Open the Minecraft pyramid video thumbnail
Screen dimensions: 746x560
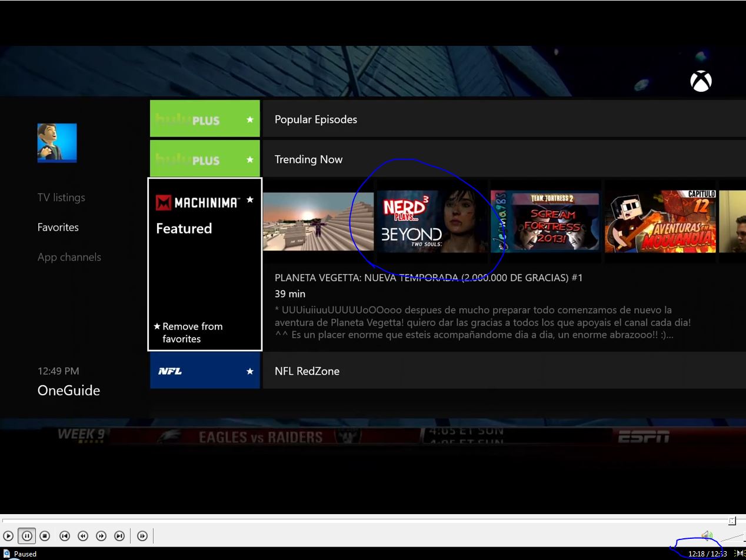(x=318, y=221)
